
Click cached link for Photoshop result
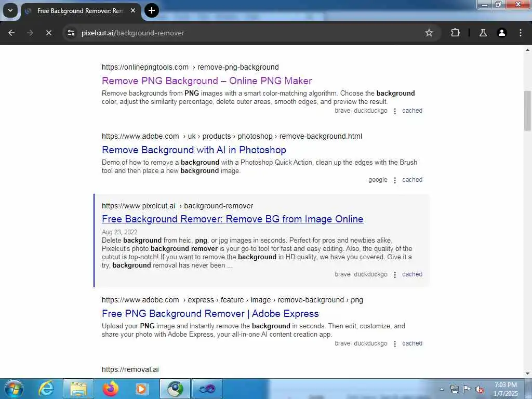412,180
